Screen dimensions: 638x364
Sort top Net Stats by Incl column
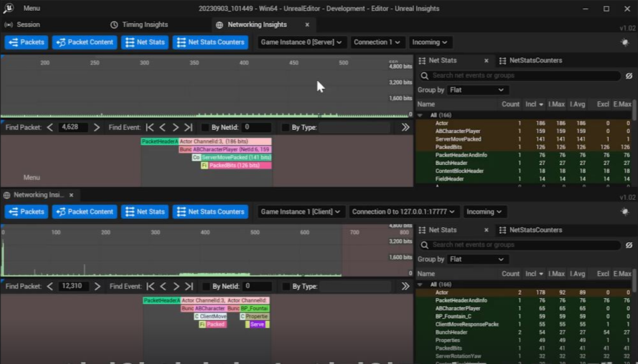(534, 104)
